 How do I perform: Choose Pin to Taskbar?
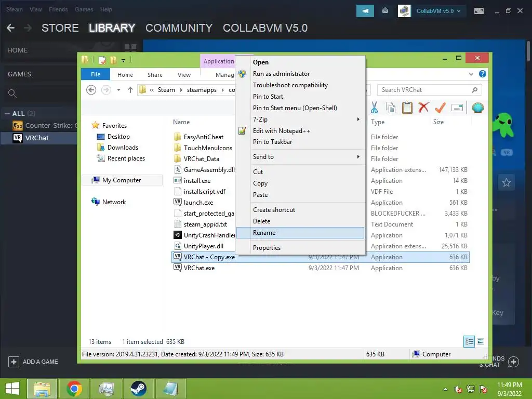click(300, 142)
